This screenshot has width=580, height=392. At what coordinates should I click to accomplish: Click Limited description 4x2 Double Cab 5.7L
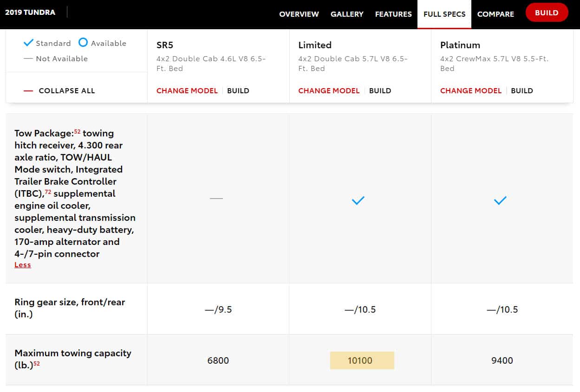pyautogui.click(x=353, y=64)
